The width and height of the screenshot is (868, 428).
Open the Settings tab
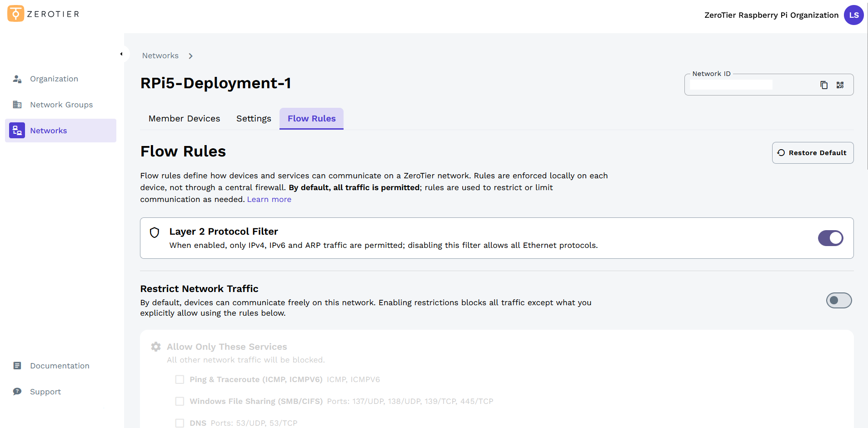pos(254,118)
